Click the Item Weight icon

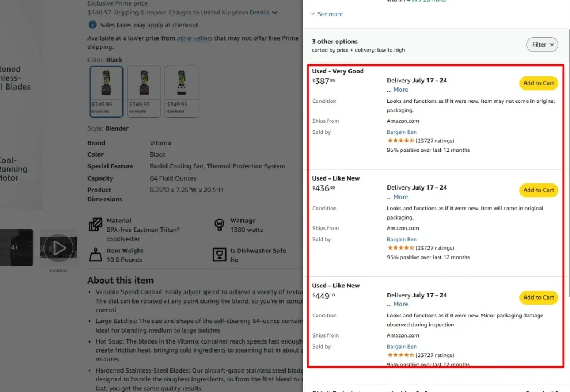[96, 255]
